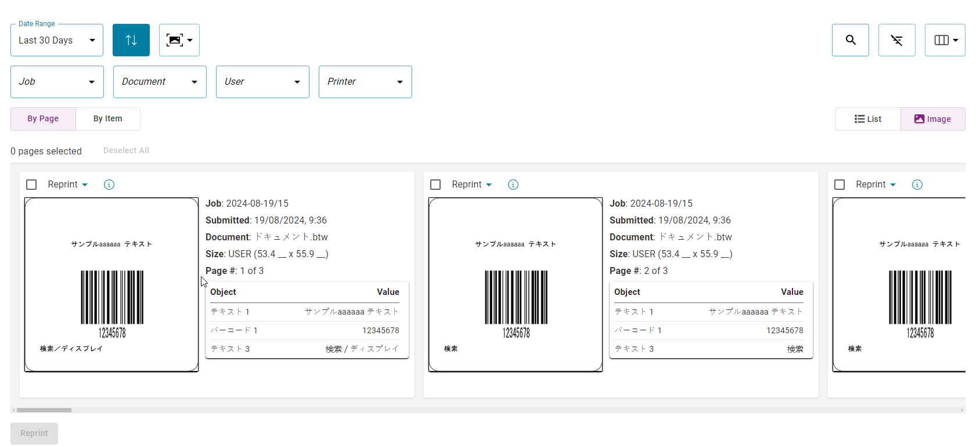Select checkbox on the third card
Screen dimensions: 980x447
pyautogui.click(x=840, y=185)
